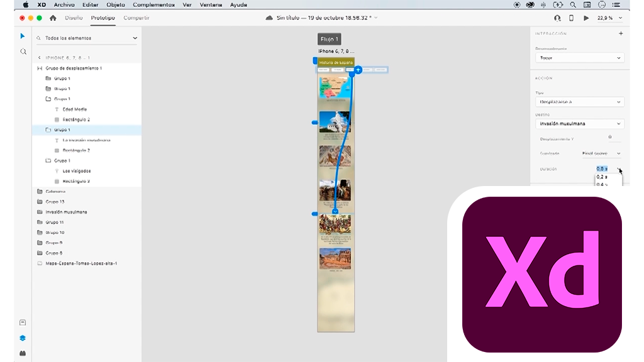Open the Complementos menu
This screenshot has height=362, width=644.
pos(153,4)
